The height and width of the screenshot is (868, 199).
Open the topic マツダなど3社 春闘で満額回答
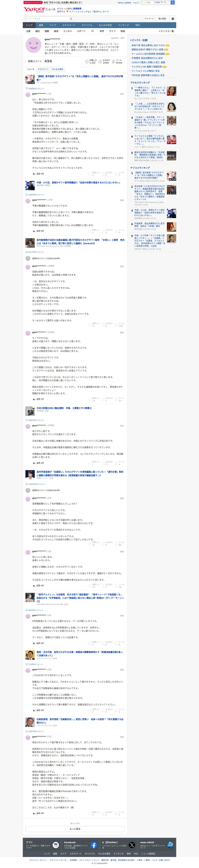(x=146, y=67)
